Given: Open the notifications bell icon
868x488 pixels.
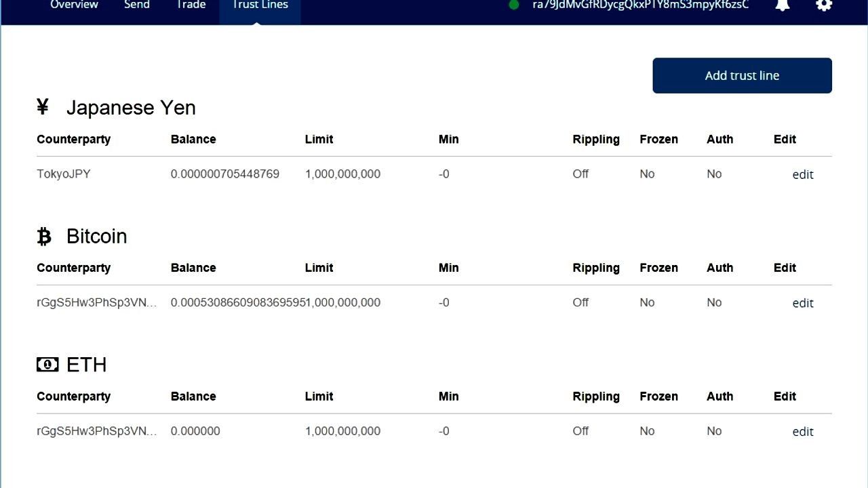Looking at the screenshot, I should tap(783, 5).
